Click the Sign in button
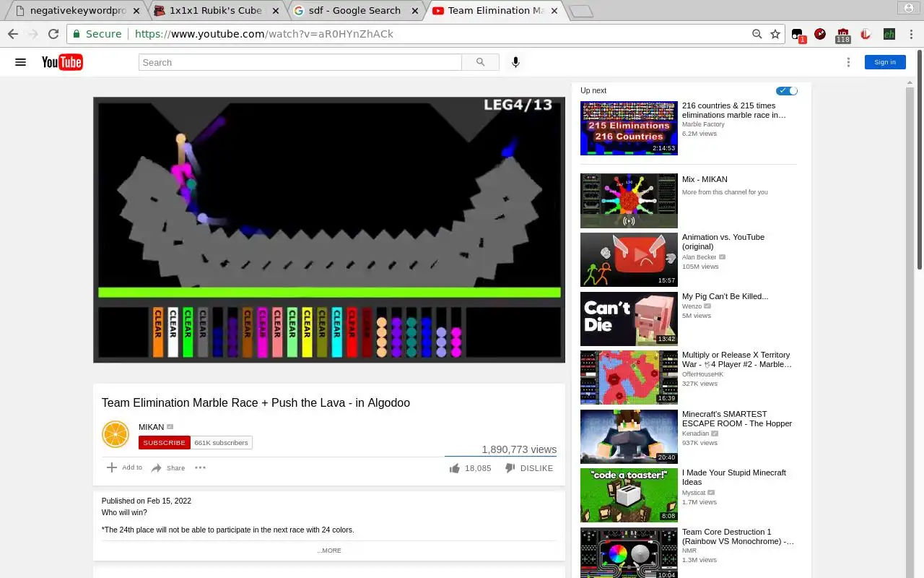The image size is (924, 578). pos(885,62)
